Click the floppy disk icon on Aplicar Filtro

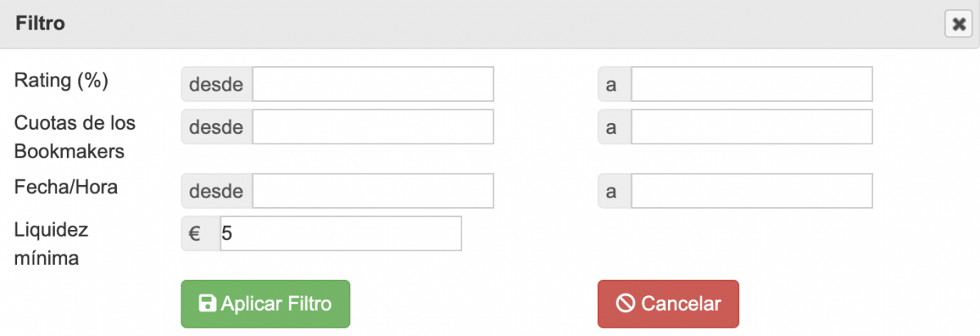tap(207, 304)
